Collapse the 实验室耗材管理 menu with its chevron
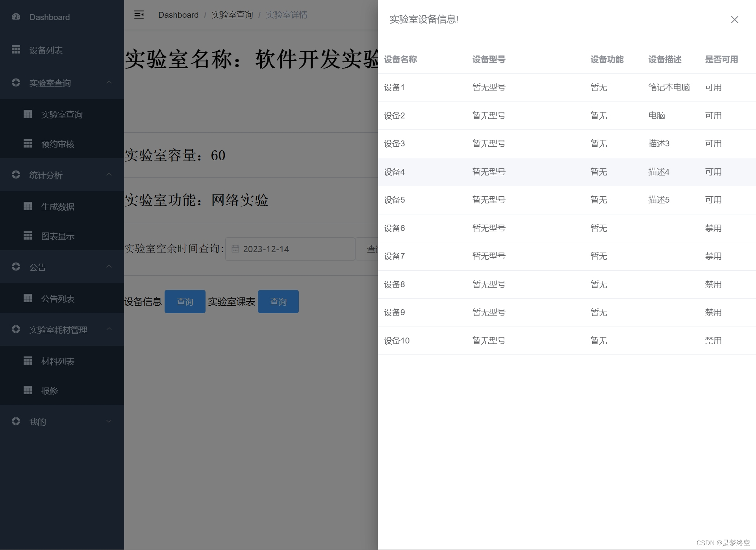Image resolution: width=756 pixels, height=550 pixels. pos(109,329)
